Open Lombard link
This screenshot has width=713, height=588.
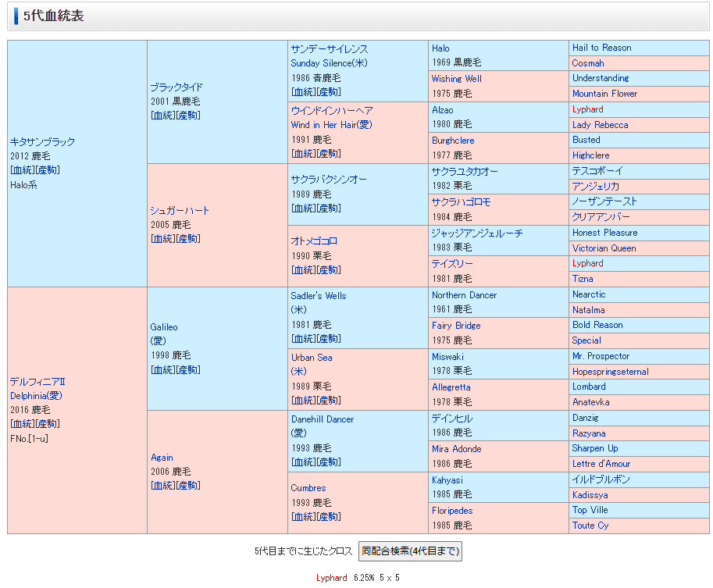(589, 387)
